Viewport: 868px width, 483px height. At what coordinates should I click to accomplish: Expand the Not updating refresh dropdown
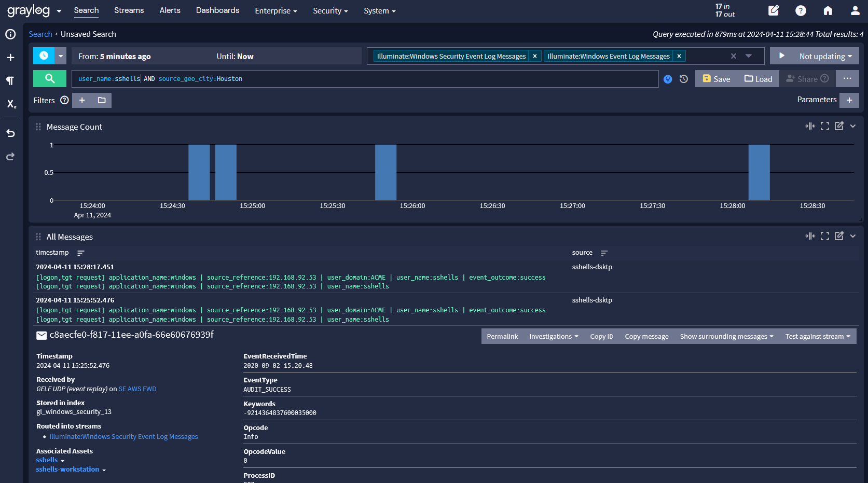825,56
